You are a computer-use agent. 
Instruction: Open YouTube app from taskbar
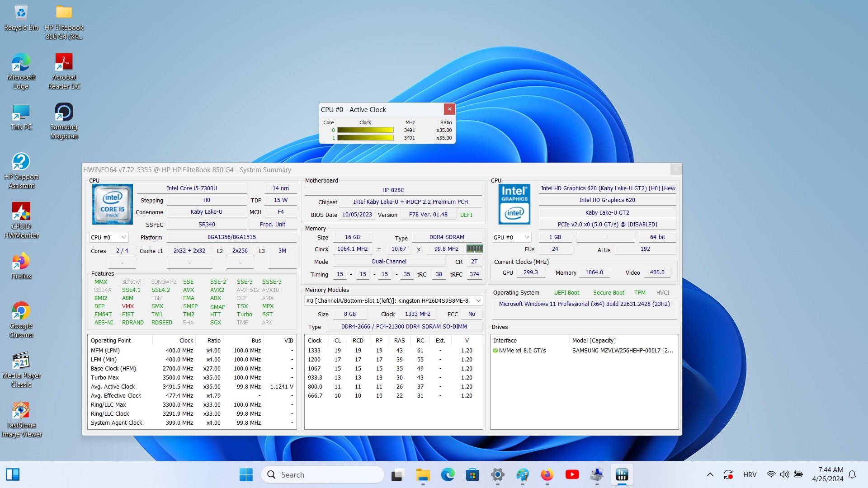point(572,474)
